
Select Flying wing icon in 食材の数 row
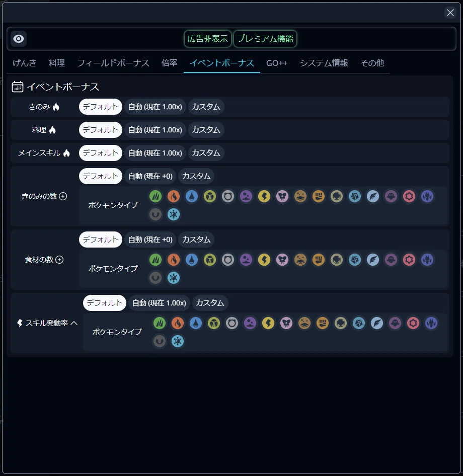(373, 260)
